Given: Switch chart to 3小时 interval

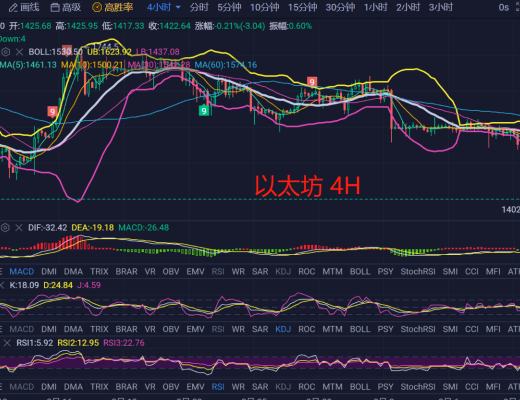Looking at the screenshot, I should 441,7.
